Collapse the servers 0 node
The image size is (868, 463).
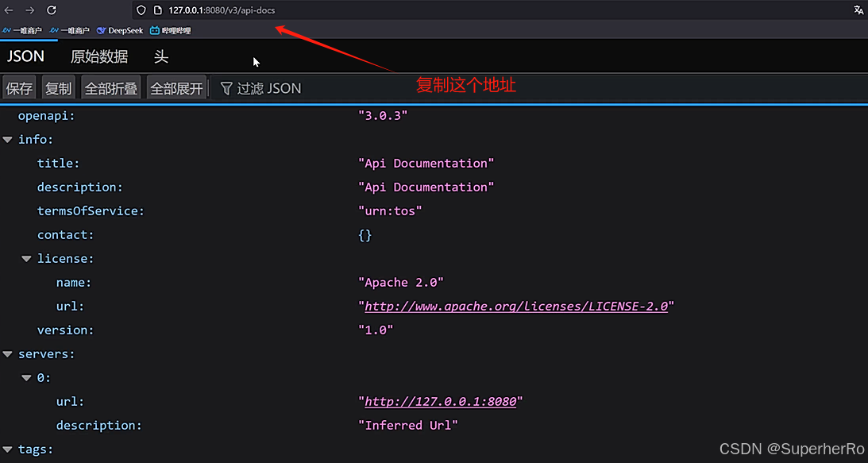(26, 378)
